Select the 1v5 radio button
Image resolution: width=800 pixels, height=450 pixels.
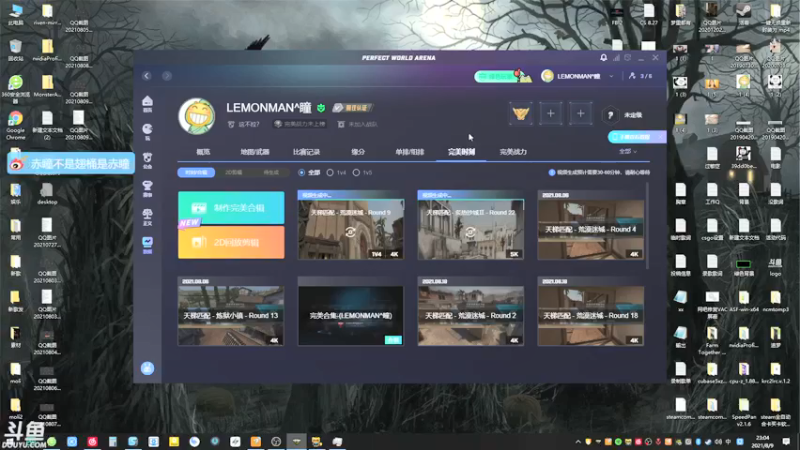(356, 172)
